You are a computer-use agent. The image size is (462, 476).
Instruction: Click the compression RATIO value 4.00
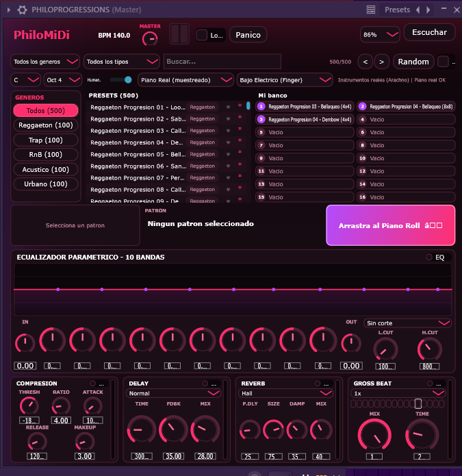[61, 421]
